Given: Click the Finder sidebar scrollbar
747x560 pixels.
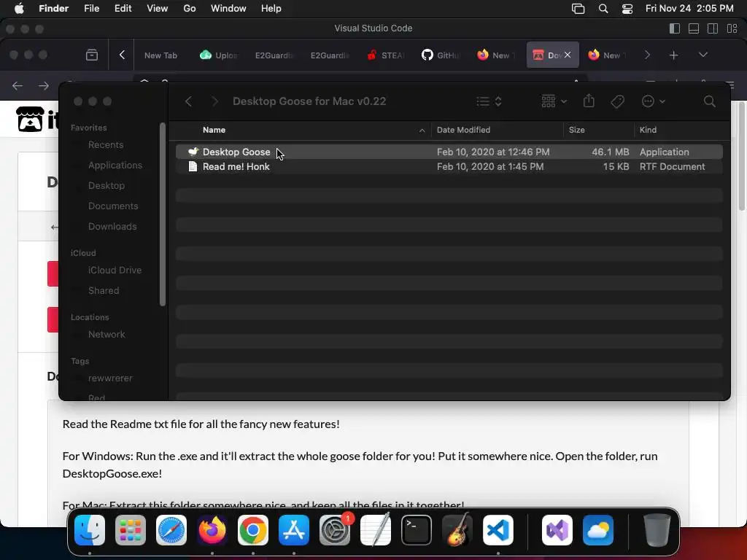Looking at the screenshot, I should pos(163,214).
